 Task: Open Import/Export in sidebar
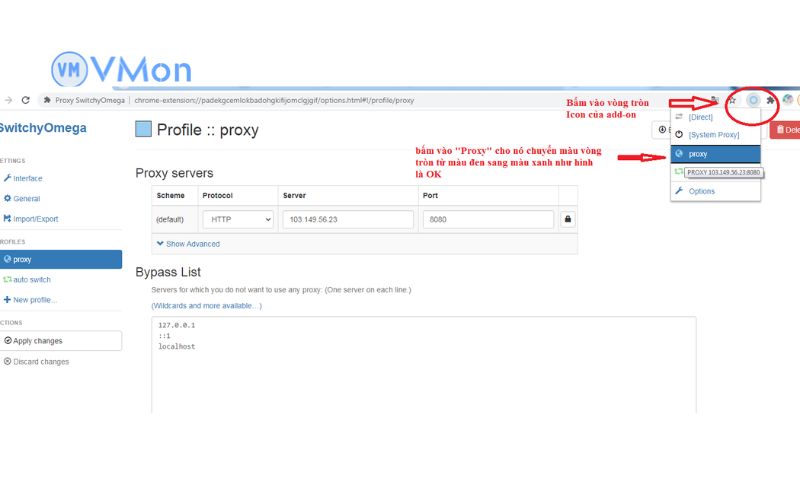(31, 219)
